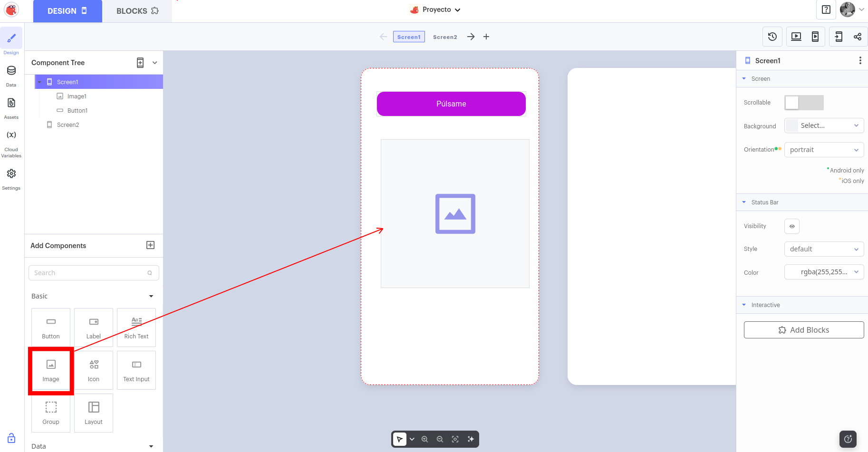This screenshot has width=868, height=452.
Task: Switch to the Screen2 tab
Action: [444, 37]
